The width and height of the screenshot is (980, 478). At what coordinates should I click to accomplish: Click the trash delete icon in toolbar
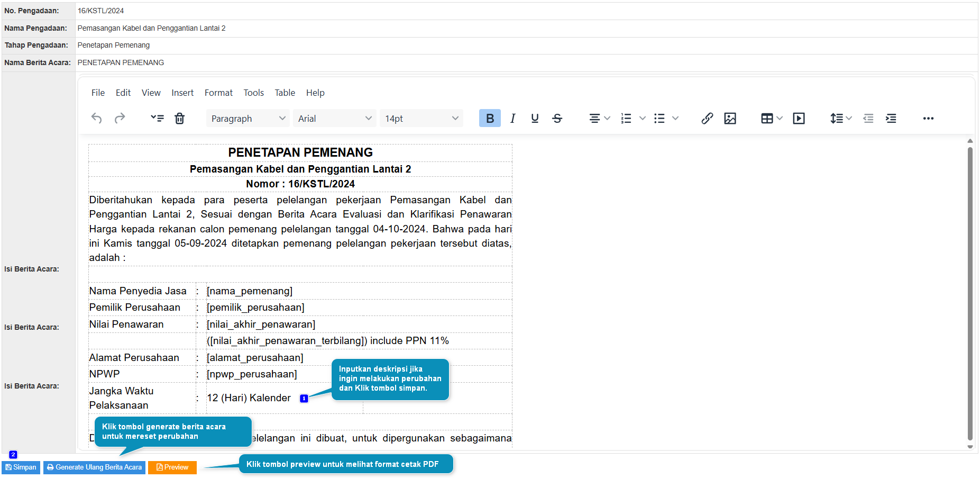180,118
